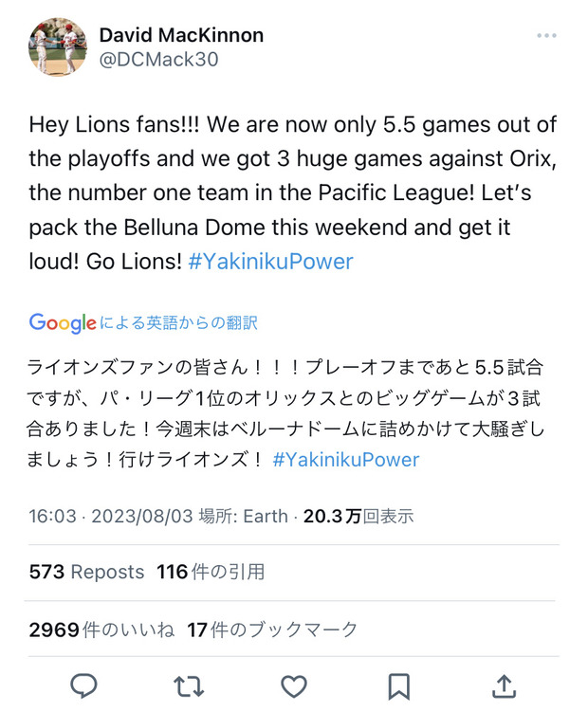Show the 2969 likes (件のいいね)
588x712 pixels.
101,630
